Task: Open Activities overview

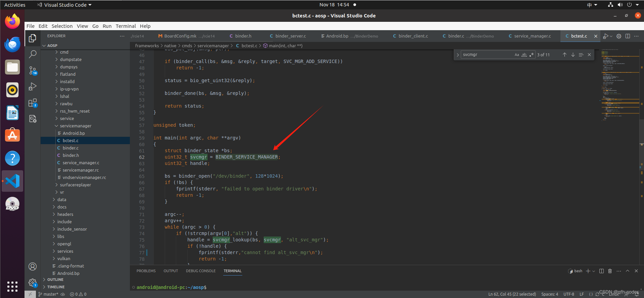Action: tap(15, 5)
